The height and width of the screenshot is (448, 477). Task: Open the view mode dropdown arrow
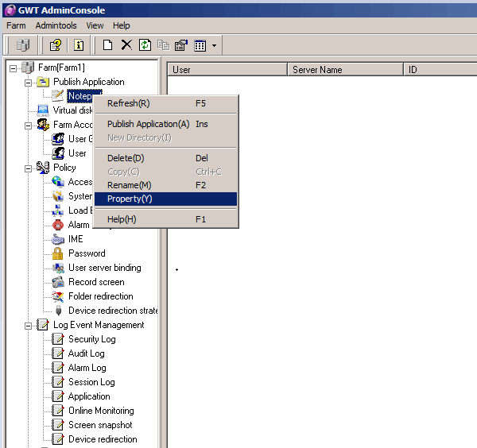pos(214,46)
